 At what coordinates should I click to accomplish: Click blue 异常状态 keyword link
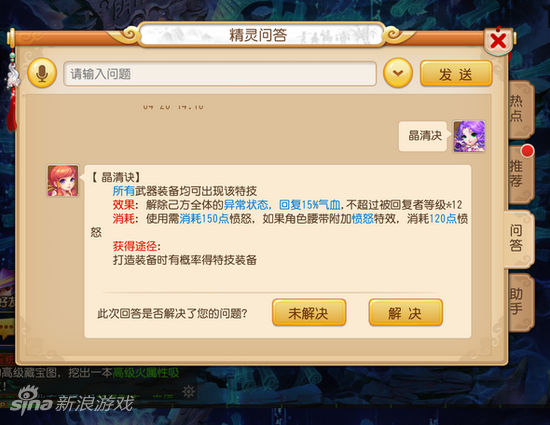coord(246,205)
